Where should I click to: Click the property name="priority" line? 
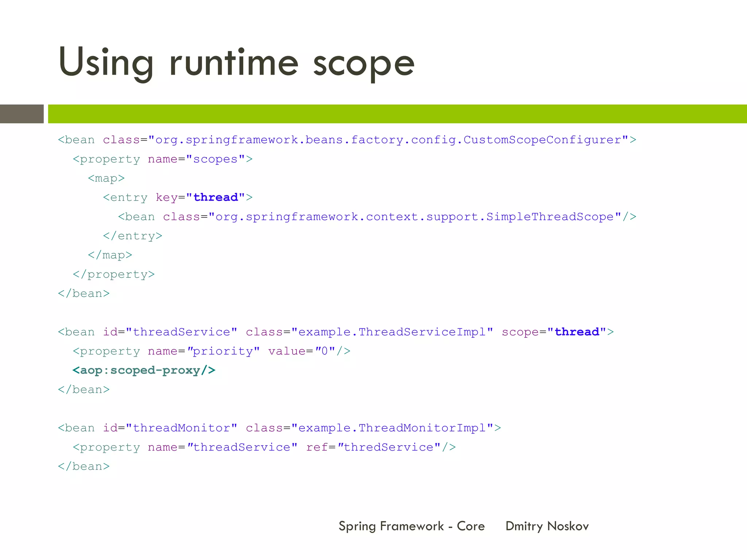tap(212, 351)
